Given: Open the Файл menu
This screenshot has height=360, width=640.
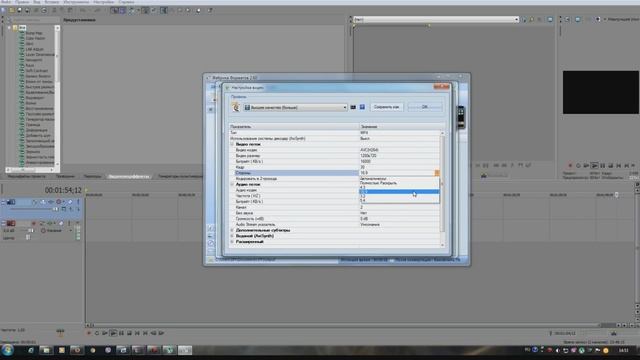Looking at the screenshot, I should (6, 2).
